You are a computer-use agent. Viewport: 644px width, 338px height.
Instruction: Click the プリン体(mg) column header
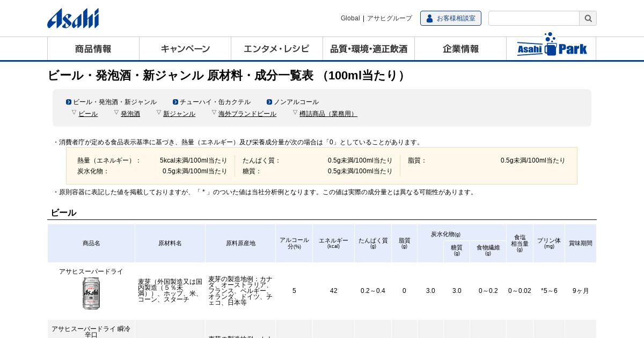coord(549,243)
